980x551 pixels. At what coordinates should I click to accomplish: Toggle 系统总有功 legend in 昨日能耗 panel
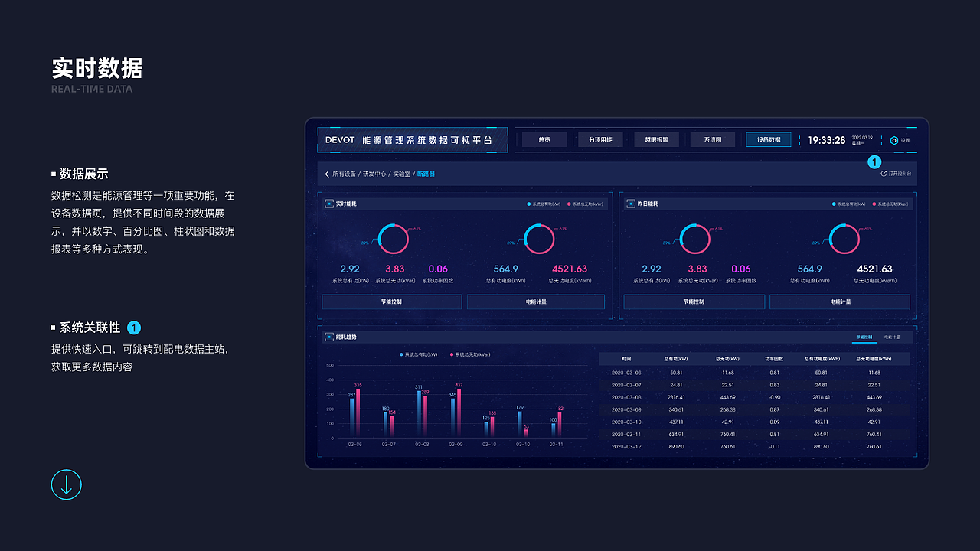(849, 204)
